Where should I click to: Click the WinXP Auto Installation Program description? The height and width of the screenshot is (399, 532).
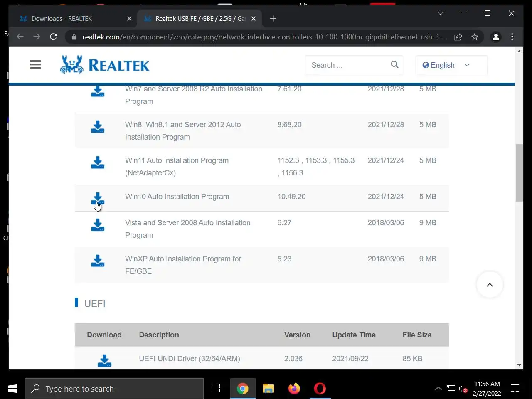coord(183,265)
